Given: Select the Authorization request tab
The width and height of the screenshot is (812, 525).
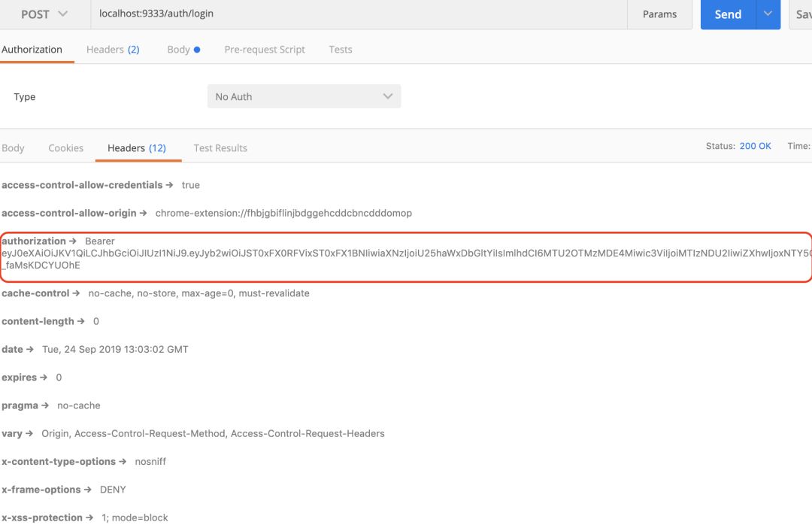Looking at the screenshot, I should pos(31,49).
